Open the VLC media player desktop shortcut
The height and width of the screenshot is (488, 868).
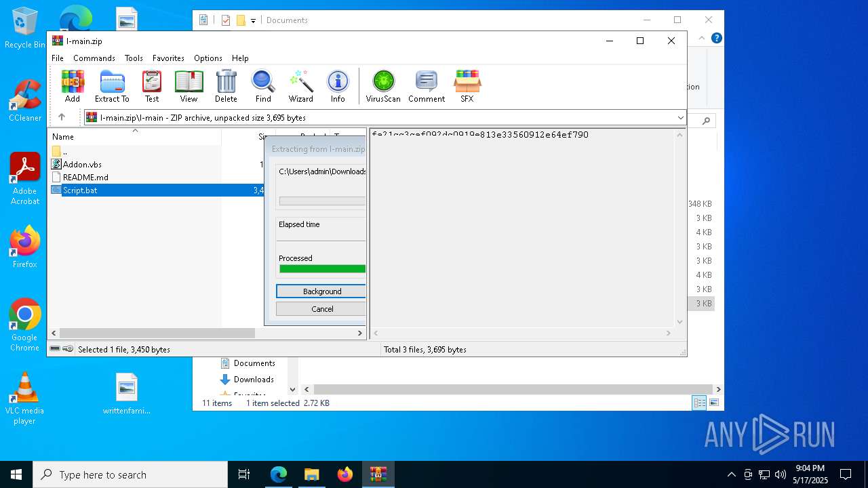click(25, 399)
